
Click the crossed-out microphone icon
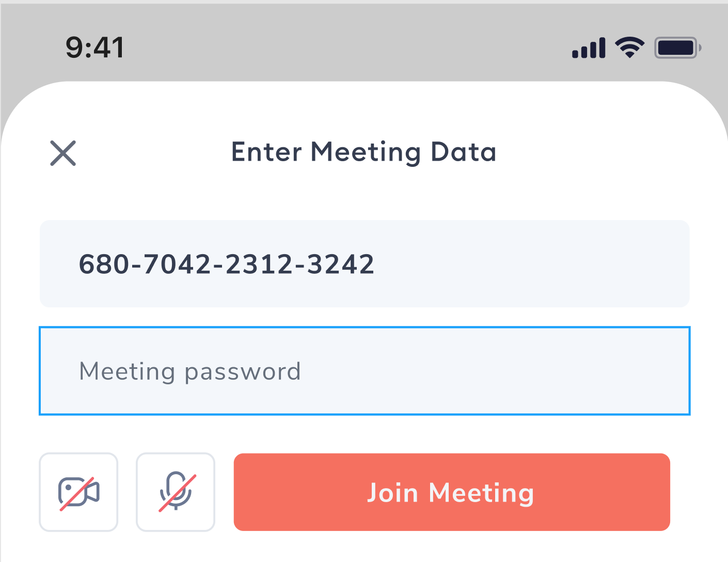click(x=176, y=492)
